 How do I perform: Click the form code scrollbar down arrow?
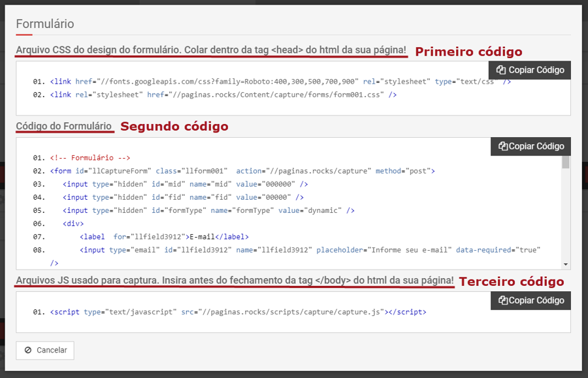pyautogui.click(x=566, y=264)
